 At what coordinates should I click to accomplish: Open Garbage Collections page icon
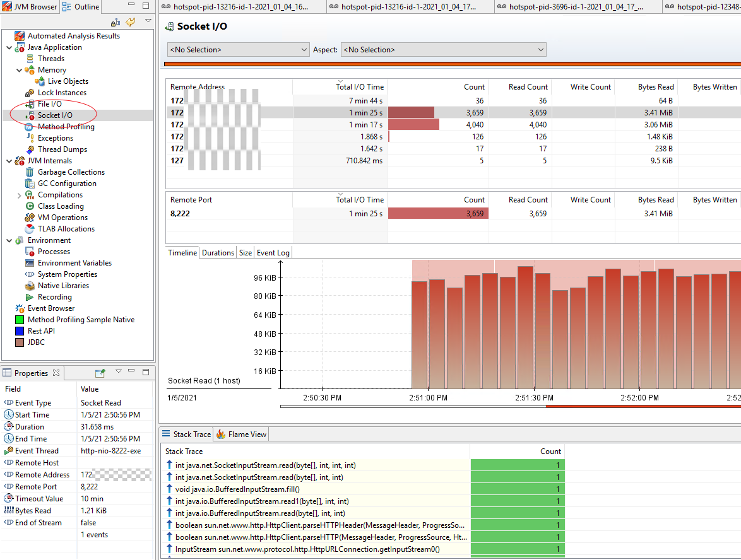[30, 172]
